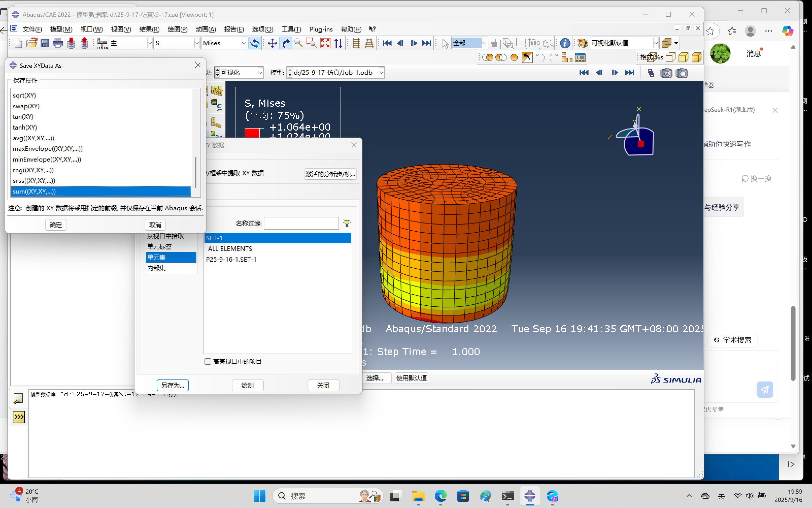Select the Pan view tool
Screen dimensions: 812x508
[x=272, y=43]
